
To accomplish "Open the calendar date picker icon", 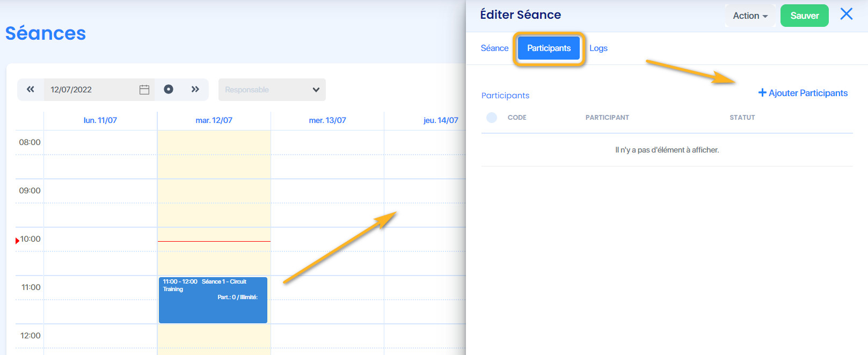I will [x=144, y=90].
